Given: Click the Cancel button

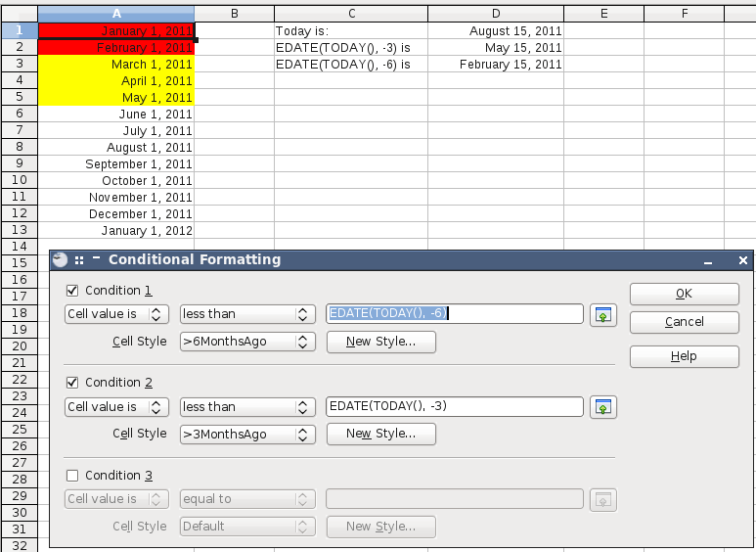Looking at the screenshot, I should 684,322.
